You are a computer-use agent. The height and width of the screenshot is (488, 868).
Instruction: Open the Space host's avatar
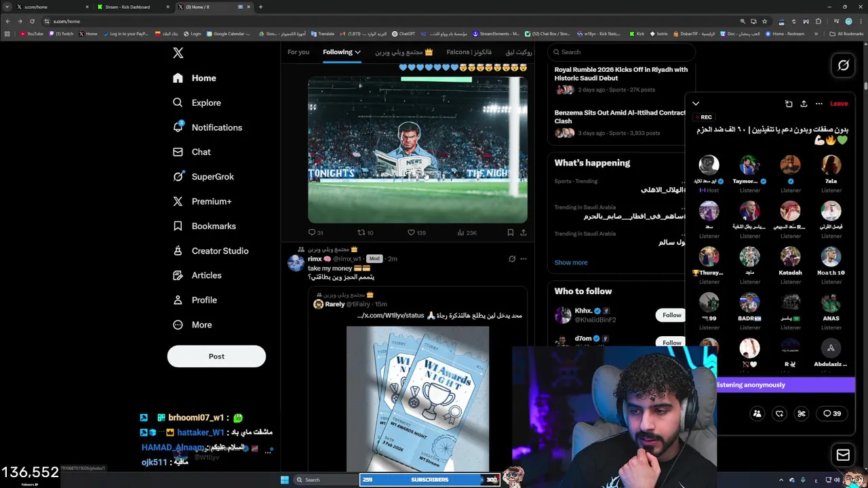[709, 165]
